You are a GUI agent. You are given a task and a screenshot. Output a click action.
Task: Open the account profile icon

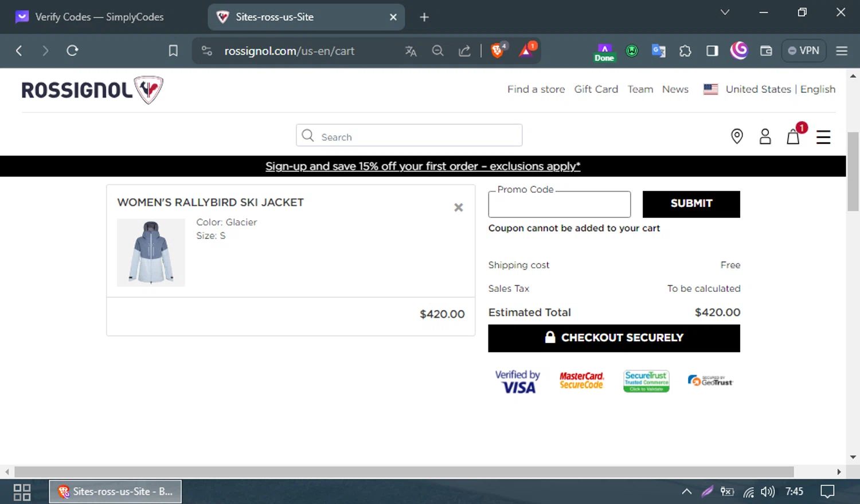coord(765,136)
